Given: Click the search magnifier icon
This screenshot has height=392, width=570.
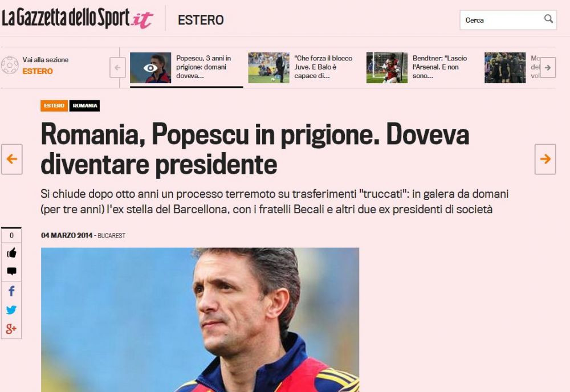Looking at the screenshot, I should pyautogui.click(x=548, y=19).
